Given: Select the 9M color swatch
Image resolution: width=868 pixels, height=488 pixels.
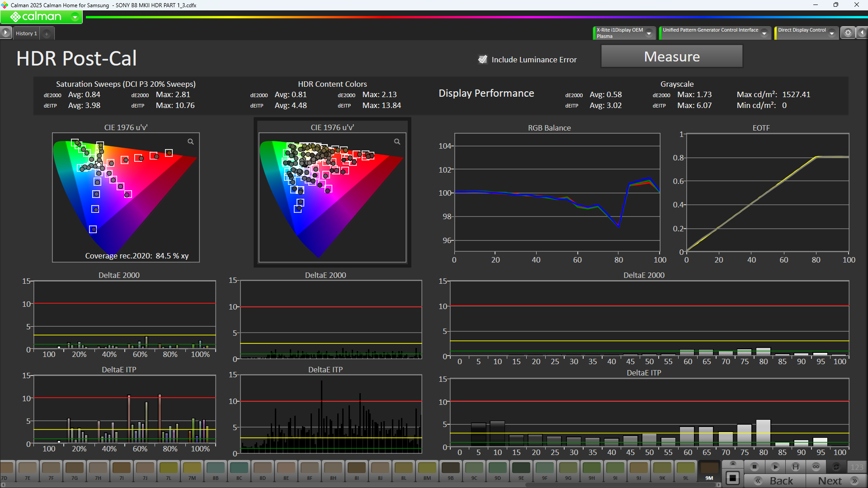Looking at the screenshot, I should [709, 471].
